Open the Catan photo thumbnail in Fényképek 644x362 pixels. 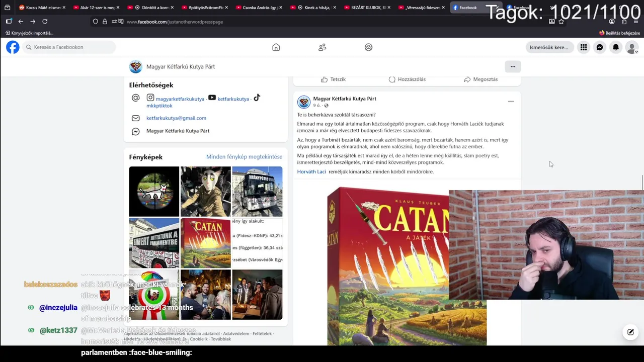(x=205, y=243)
